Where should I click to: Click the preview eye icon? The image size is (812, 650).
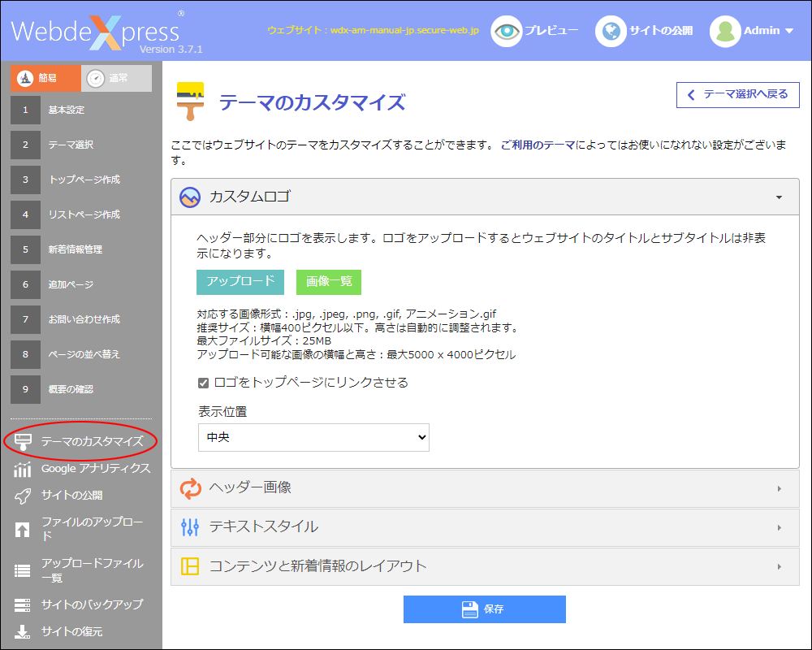point(506,31)
